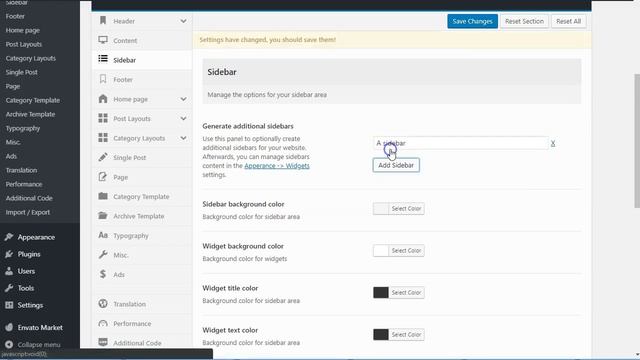The width and height of the screenshot is (640, 360).
Task: Open Sidebar background color swatch
Action: (x=380, y=209)
